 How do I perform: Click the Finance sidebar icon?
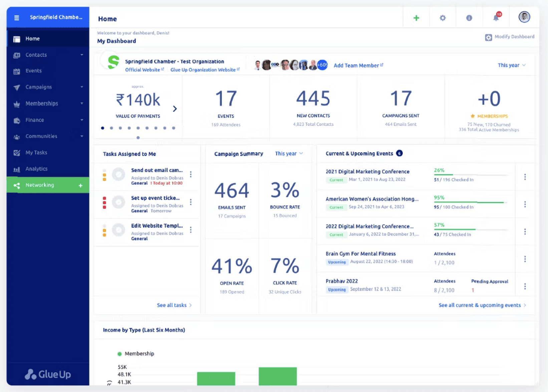[x=17, y=120]
